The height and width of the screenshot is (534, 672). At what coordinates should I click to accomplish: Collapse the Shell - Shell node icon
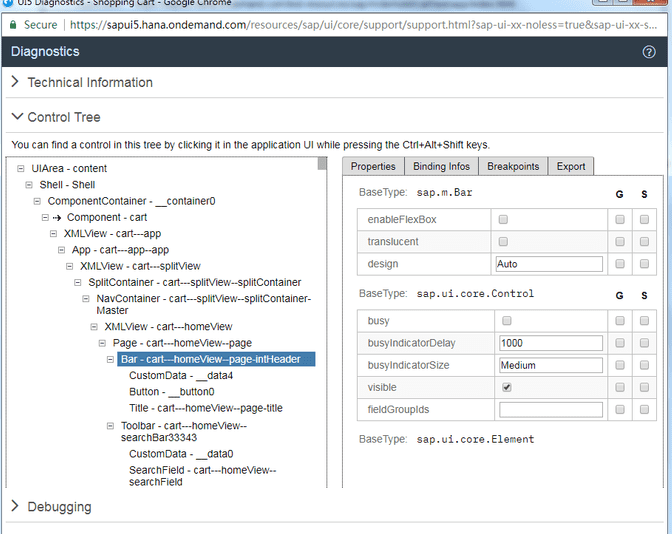pyautogui.click(x=30, y=185)
